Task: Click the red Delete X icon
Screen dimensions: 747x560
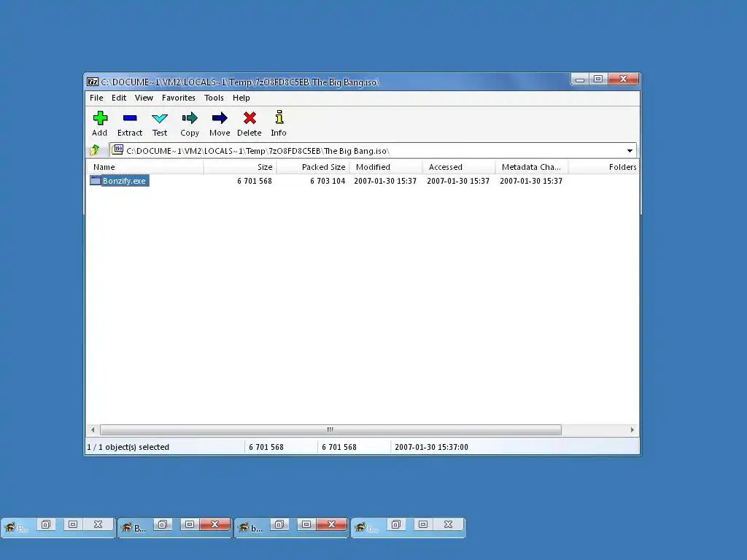Action: (249, 117)
